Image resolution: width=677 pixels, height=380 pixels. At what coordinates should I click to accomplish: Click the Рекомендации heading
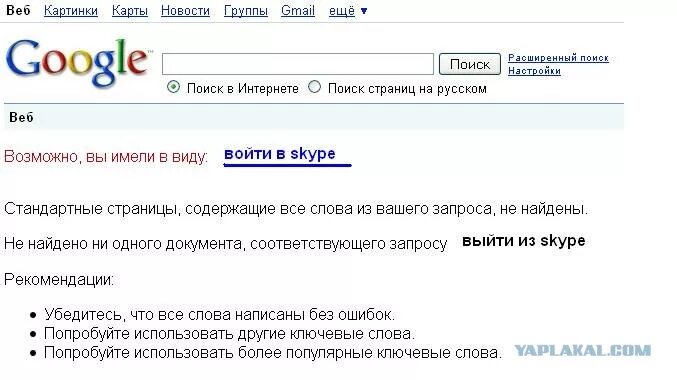(59, 280)
